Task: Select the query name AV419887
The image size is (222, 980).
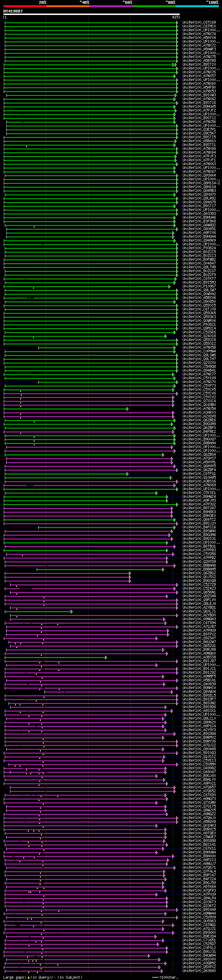Action: [13, 11]
